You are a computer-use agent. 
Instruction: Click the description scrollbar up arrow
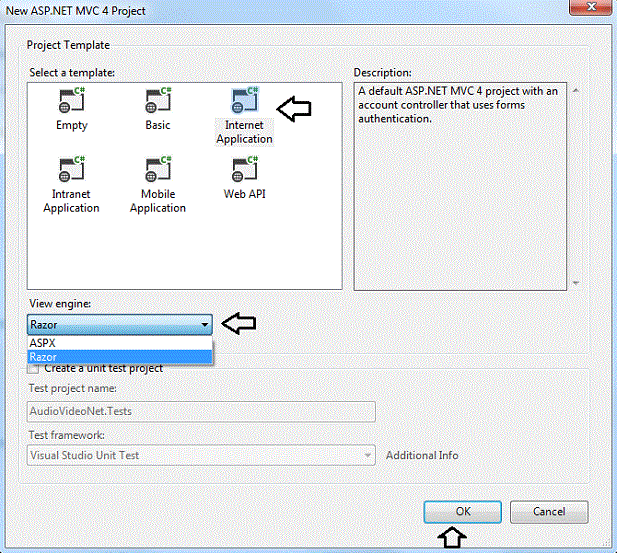(576, 90)
